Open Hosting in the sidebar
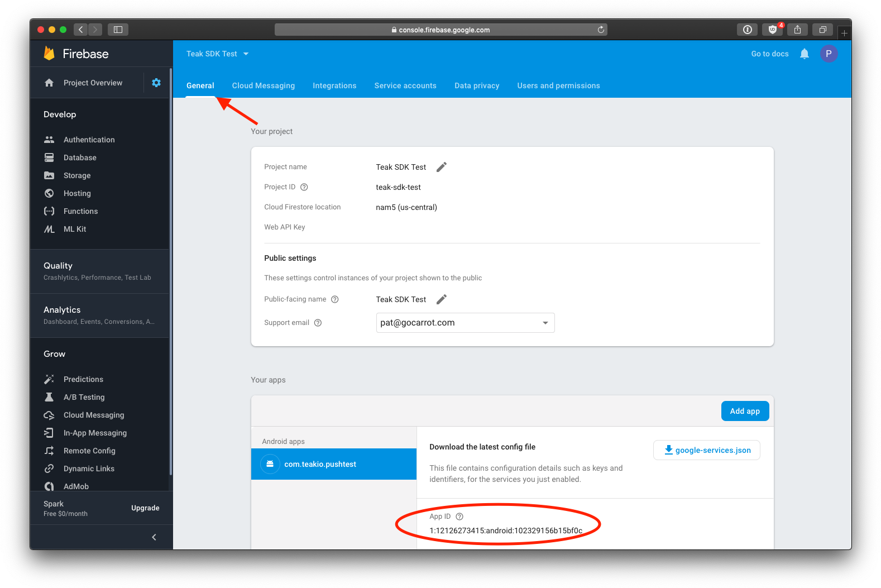The height and width of the screenshot is (588, 881). tap(77, 193)
